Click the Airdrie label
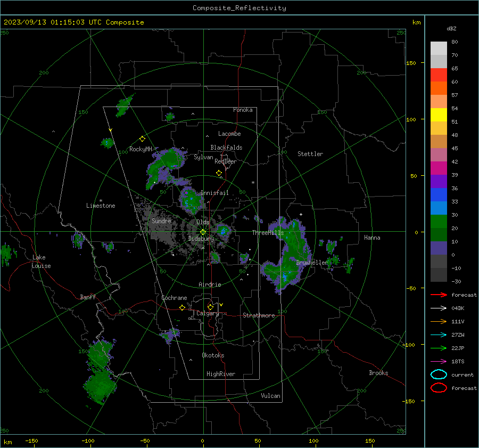Screen dimensions: 479x448 (210, 284)
